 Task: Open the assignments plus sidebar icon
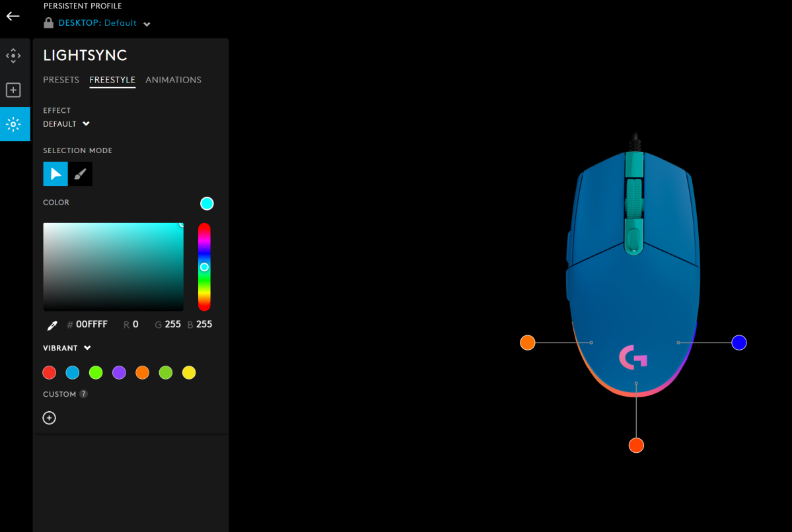coord(14,90)
